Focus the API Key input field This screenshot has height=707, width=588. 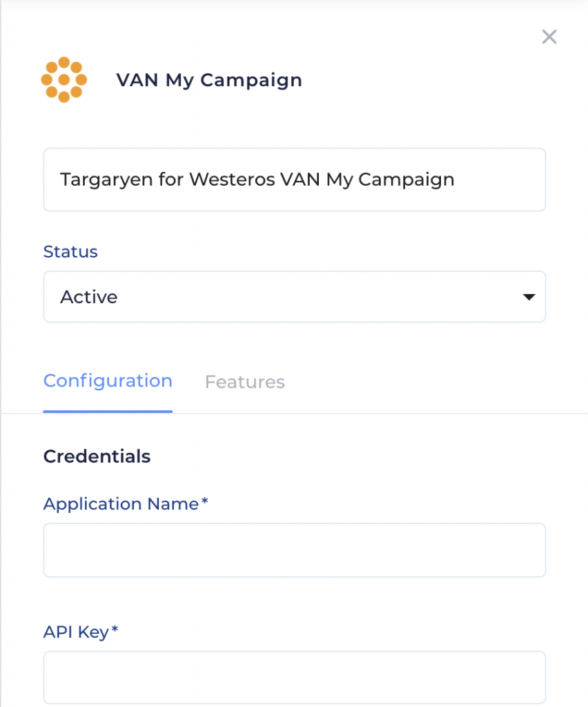point(295,678)
